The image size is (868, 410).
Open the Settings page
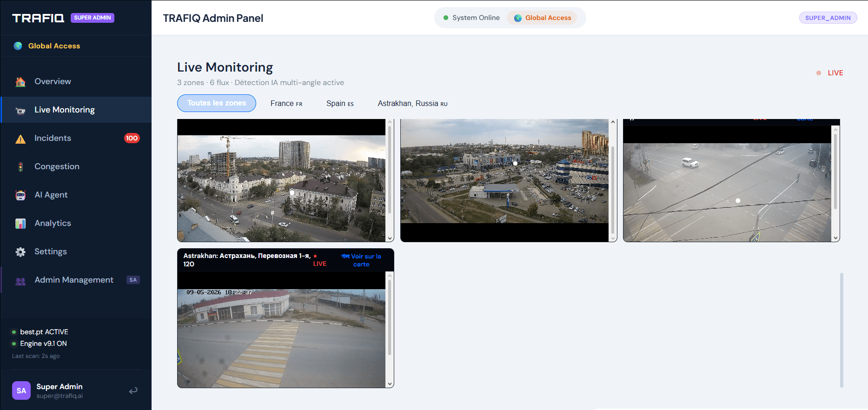(x=76, y=251)
